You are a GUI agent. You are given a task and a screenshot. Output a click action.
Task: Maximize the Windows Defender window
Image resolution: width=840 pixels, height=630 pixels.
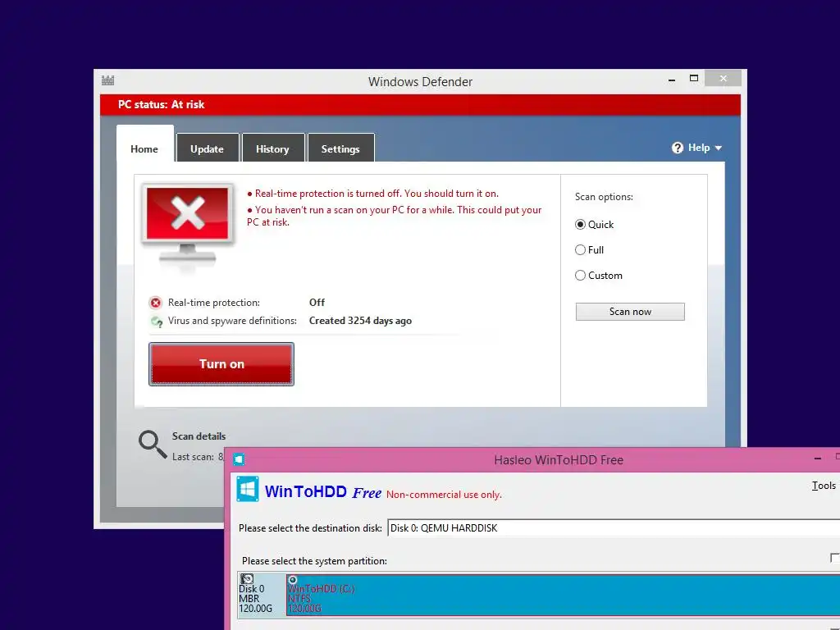[694, 78]
